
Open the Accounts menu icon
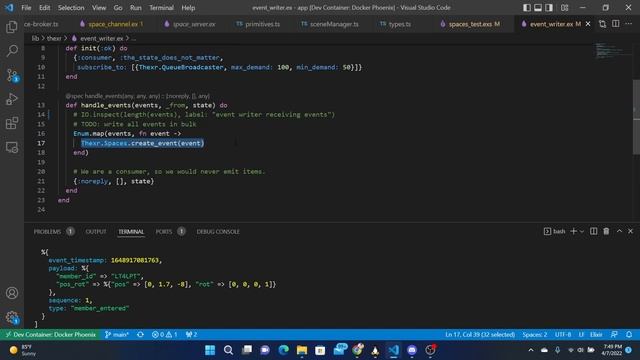pyautogui.click(x=12, y=293)
